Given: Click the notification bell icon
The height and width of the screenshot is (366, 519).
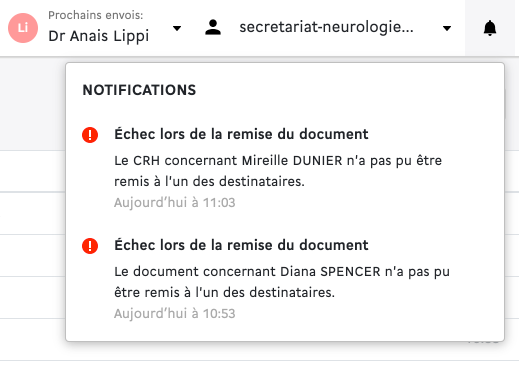Looking at the screenshot, I should (490, 28).
